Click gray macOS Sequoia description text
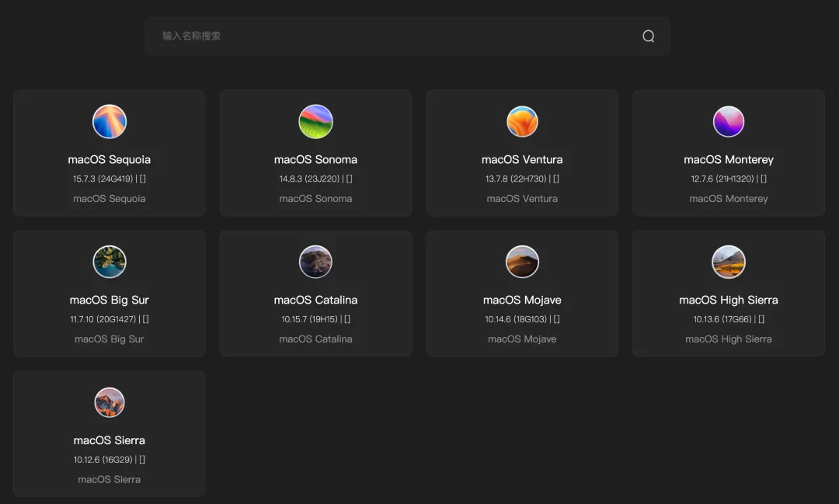839x504 pixels. 110,199
